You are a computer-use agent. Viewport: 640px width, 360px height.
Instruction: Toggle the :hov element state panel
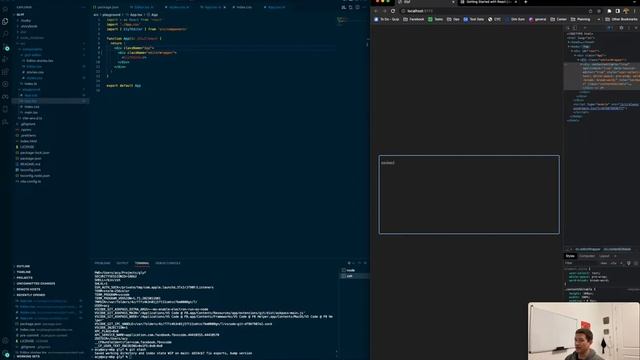coord(604,263)
